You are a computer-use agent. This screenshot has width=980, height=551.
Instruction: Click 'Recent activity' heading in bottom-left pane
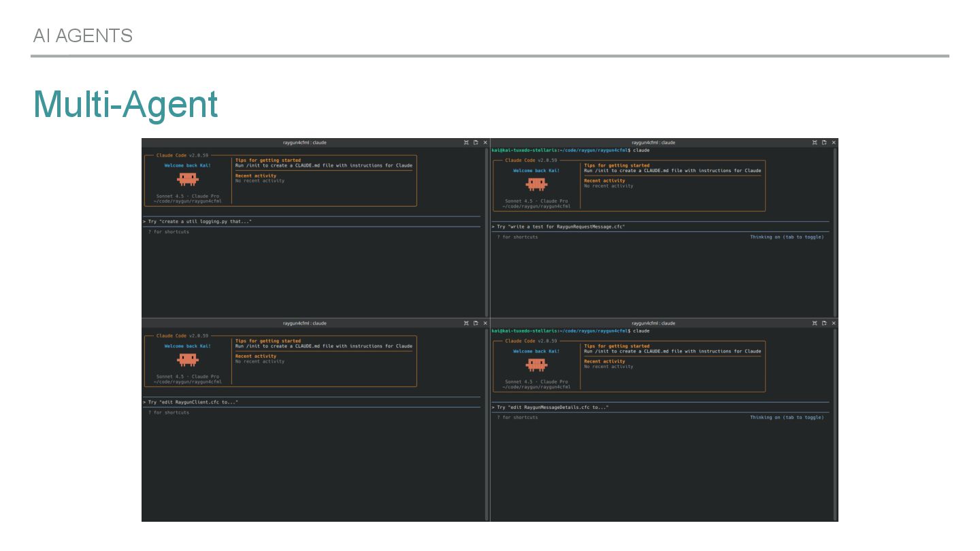pyautogui.click(x=256, y=356)
